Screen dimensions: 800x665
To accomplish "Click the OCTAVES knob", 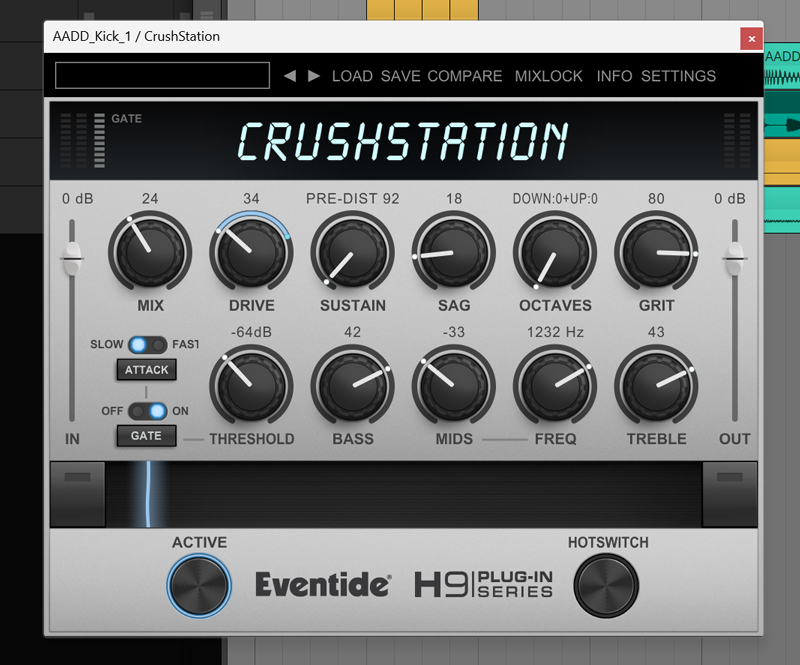I will [555, 253].
